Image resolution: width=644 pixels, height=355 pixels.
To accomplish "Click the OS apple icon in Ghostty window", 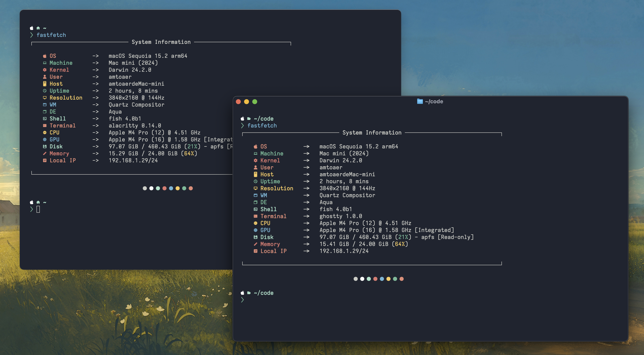I will tap(256, 147).
